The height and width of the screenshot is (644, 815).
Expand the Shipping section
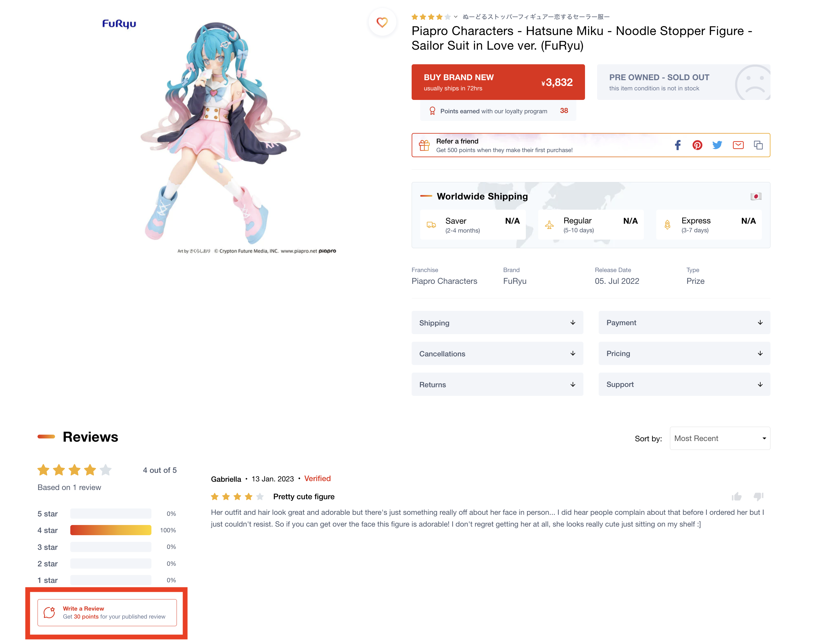click(497, 323)
